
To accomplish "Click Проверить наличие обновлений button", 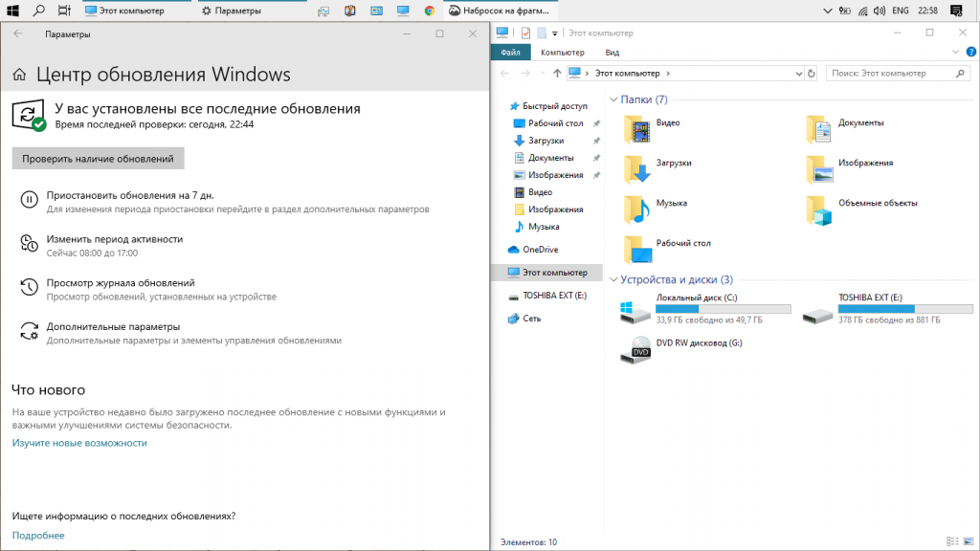I will point(99,159).
